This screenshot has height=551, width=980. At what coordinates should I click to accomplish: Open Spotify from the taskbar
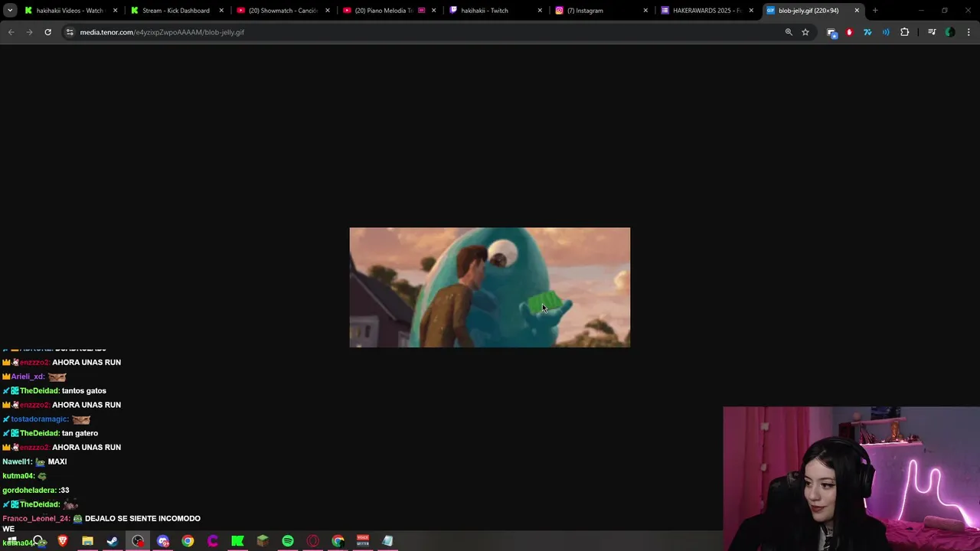point(288,541)
